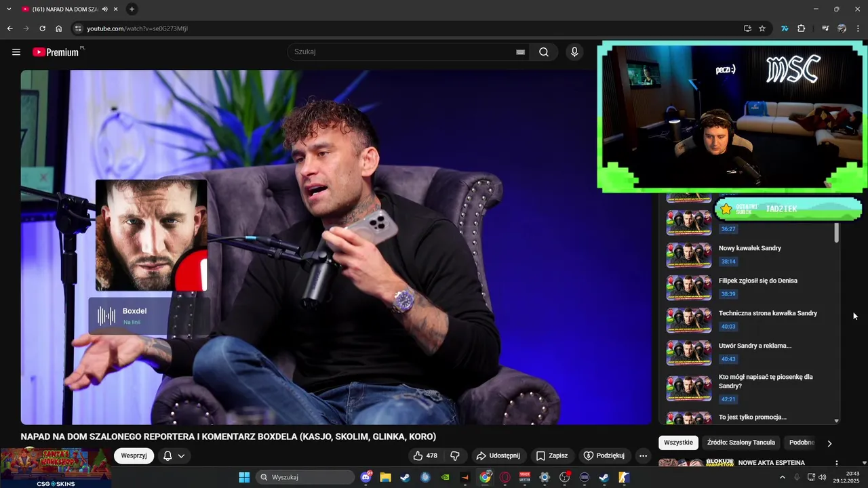Open the three-dot more actions button

tap(643, 455)
